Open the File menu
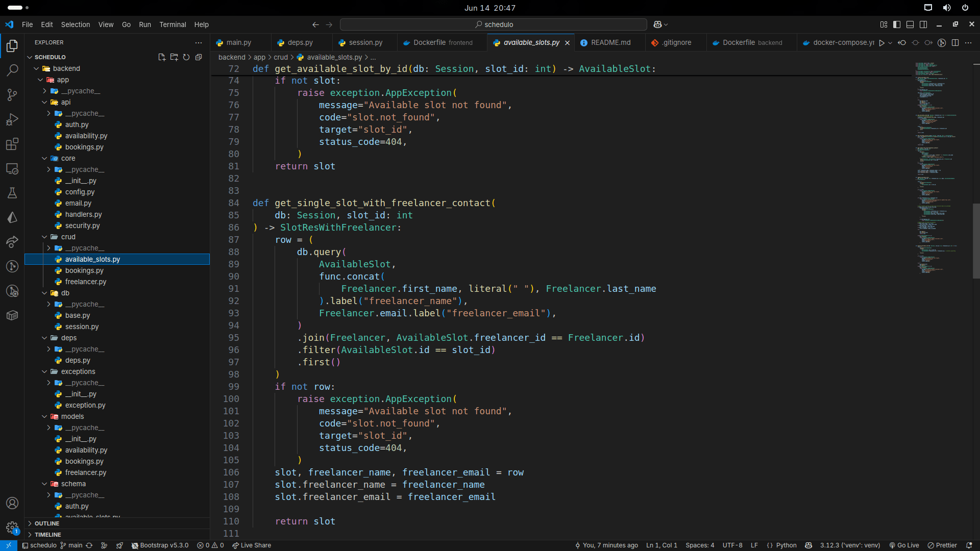 click(27, 24)
